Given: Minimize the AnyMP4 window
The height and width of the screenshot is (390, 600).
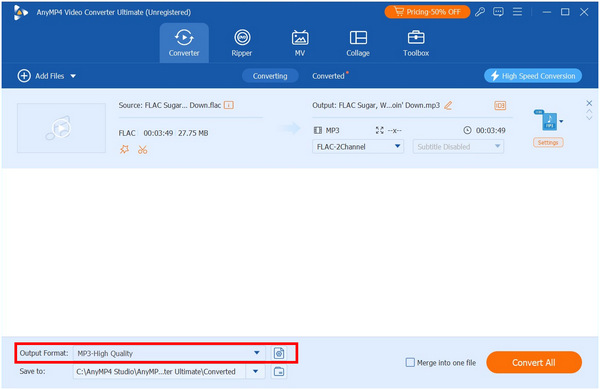Looking at the screenshot, I should (x=546, y=12).
